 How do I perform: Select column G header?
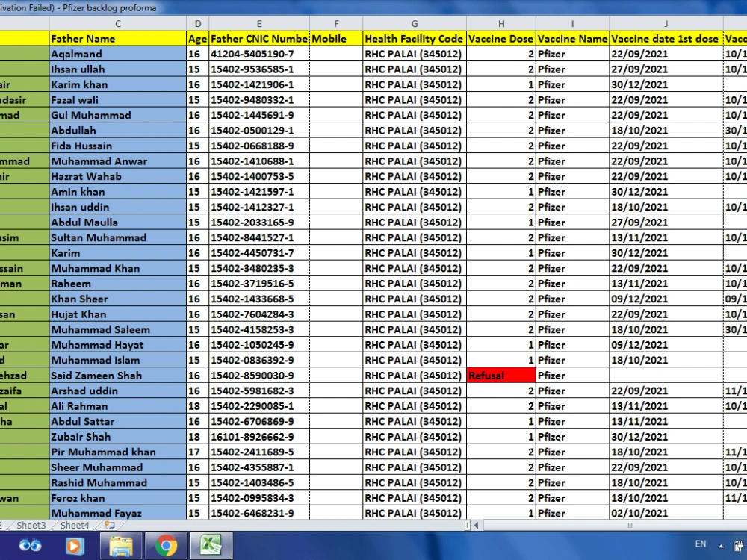[x=415, y=23]
